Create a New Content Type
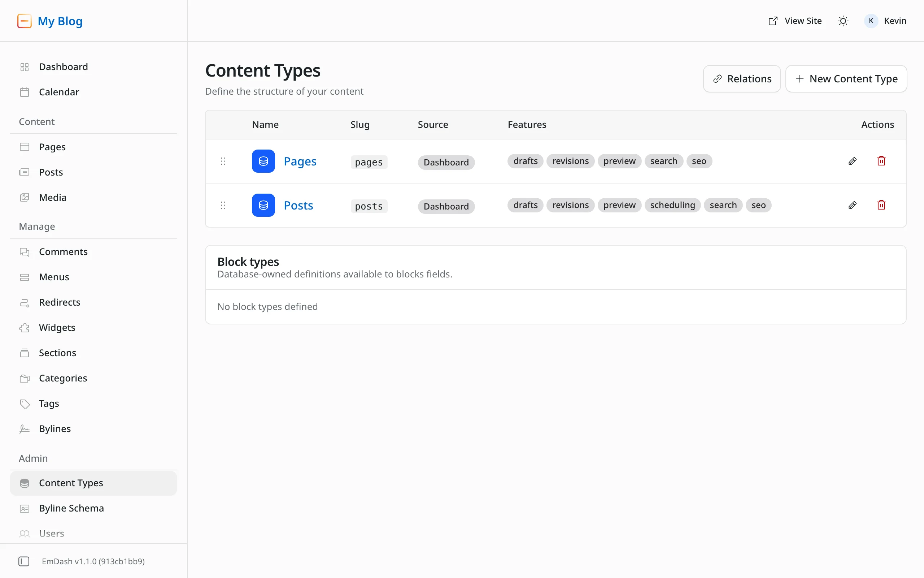The width and height of the screenshot is (924, 578). 846,79
